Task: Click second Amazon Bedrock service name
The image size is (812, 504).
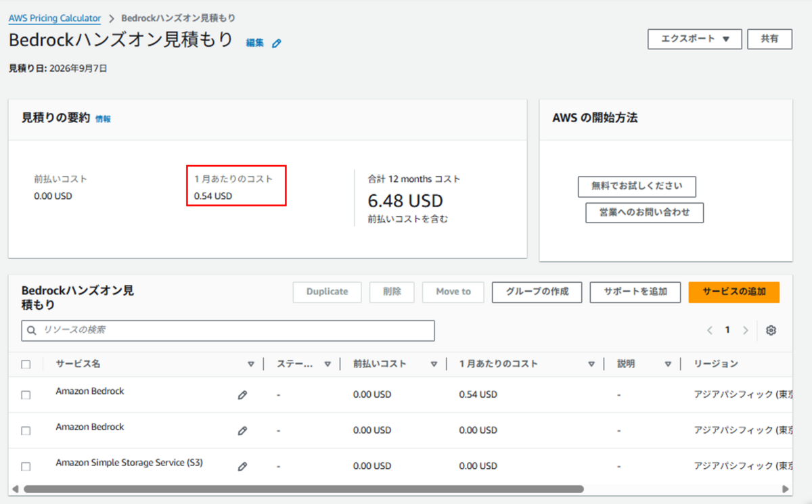Action: pyautogui.click(x=90, y=427)
